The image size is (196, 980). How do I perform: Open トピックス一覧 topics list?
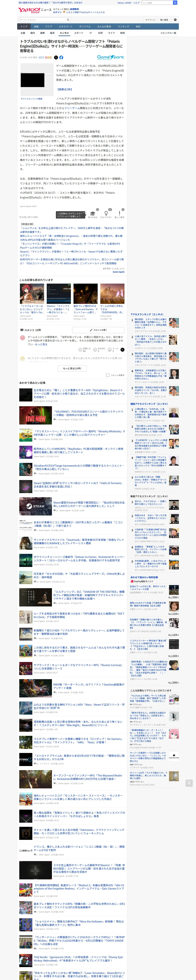[x=168, y=33]
